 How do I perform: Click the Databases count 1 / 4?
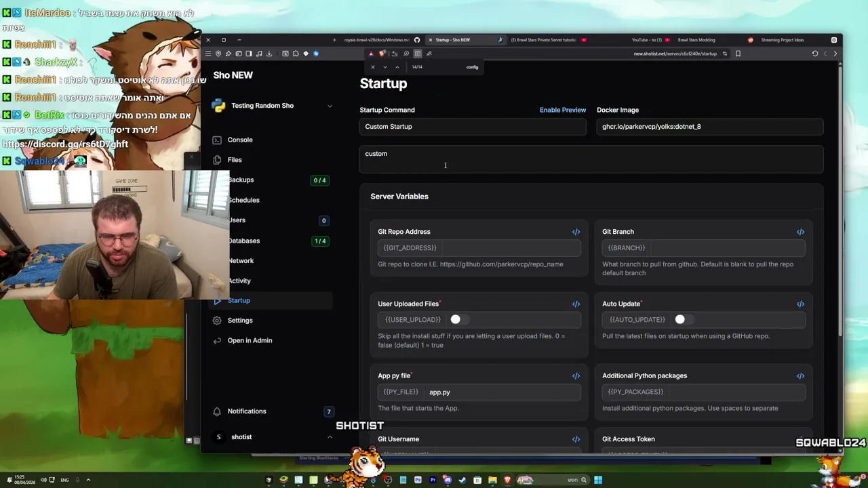click(x=319, y=241)
